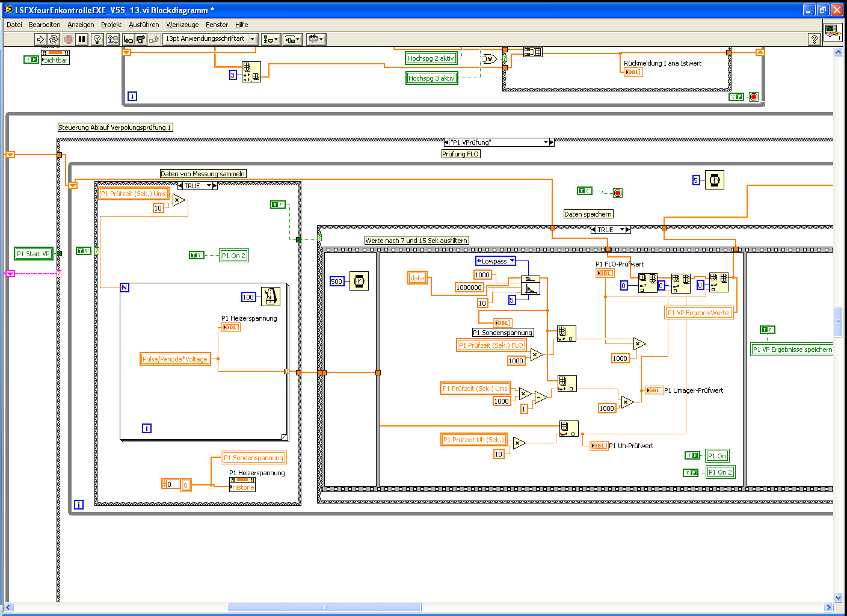The height and width of the screenshot is (616, 847).
Task: Select the Pulse/Periode*Voltage terminal
Action: click(175, 359)
